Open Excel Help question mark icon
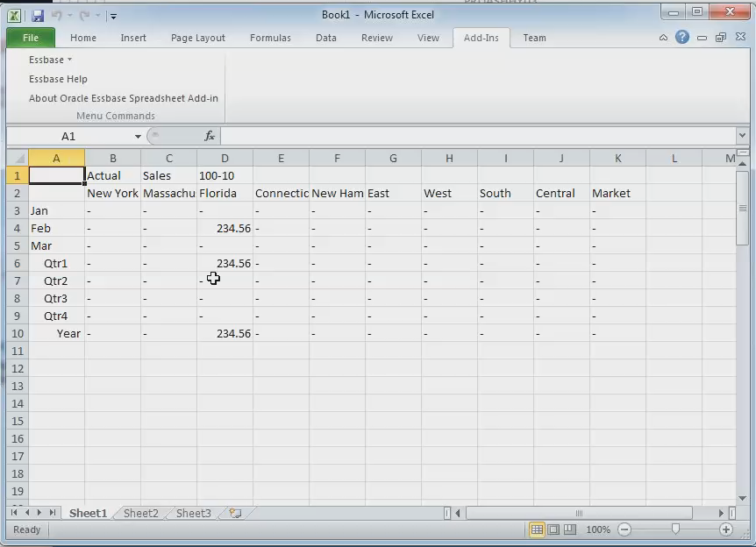 tap(681, 37)
